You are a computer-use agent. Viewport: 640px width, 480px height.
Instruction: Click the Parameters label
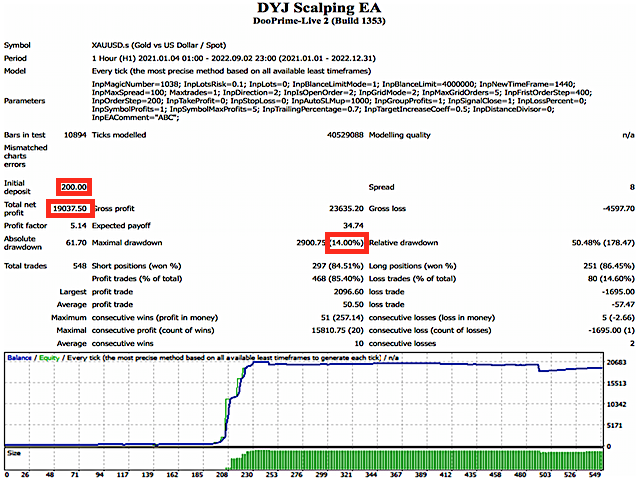pos(24,101)
